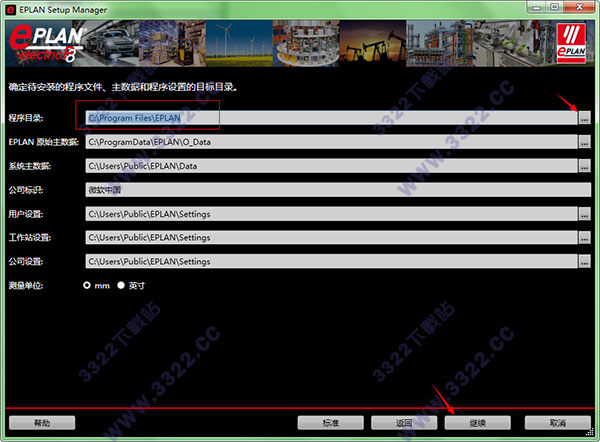Browse for the system master data (系统主数据) path
This screenshot has height=442, width=600.
click(x=584, y=166)
